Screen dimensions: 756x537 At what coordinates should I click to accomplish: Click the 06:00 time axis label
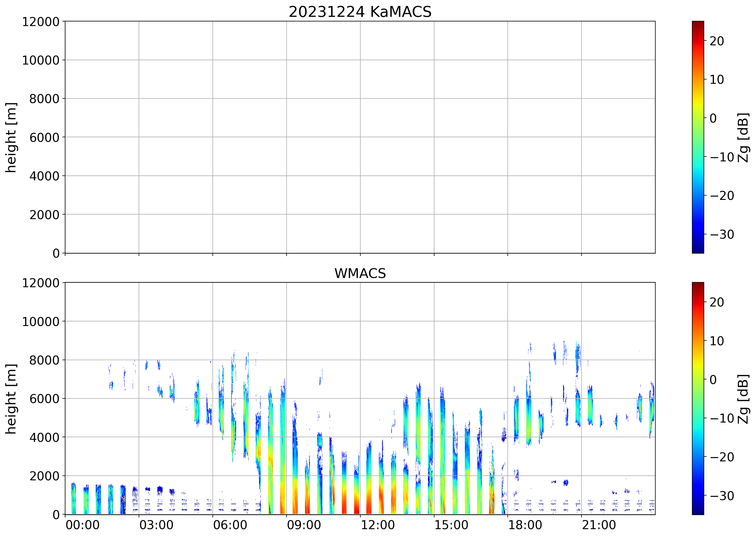pyautogui.click(x=230, y=525)
